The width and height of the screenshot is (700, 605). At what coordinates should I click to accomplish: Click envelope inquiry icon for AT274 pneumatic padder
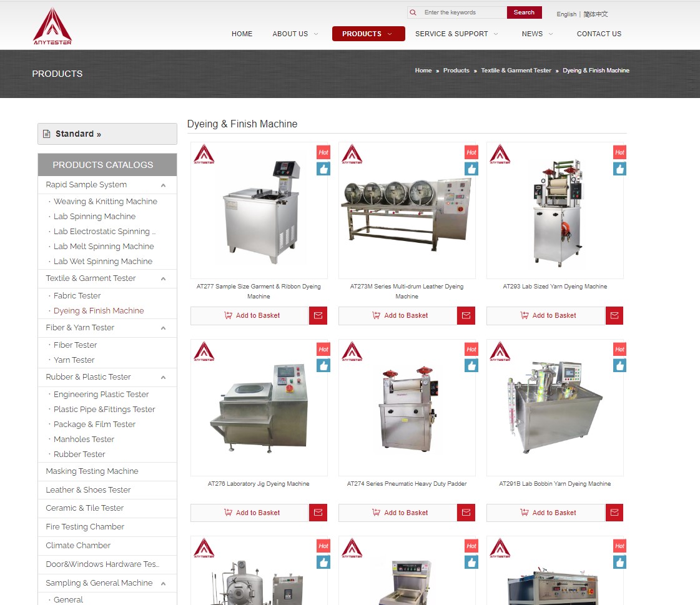(466, 513)
